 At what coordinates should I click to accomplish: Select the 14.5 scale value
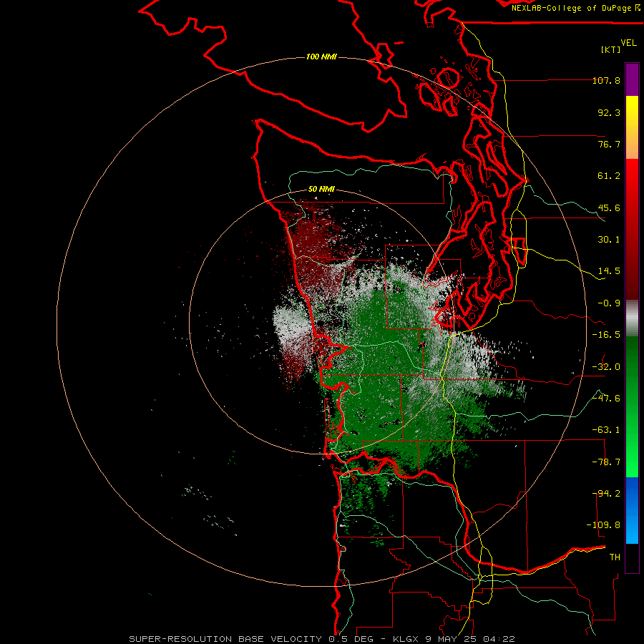609,271
